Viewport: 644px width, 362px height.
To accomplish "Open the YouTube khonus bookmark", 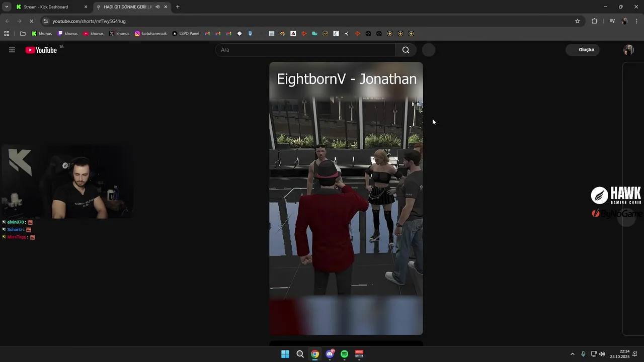I will [93, 34].
